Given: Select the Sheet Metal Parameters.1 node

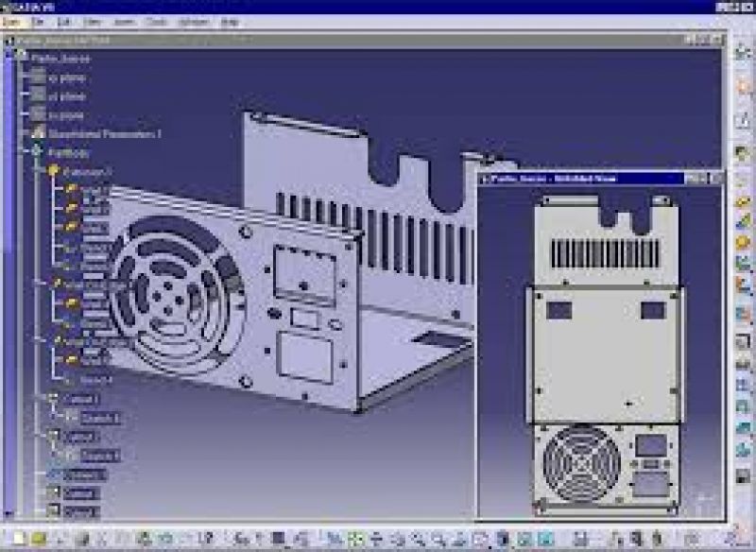Looking at the screenshot, I should point(104,134).
